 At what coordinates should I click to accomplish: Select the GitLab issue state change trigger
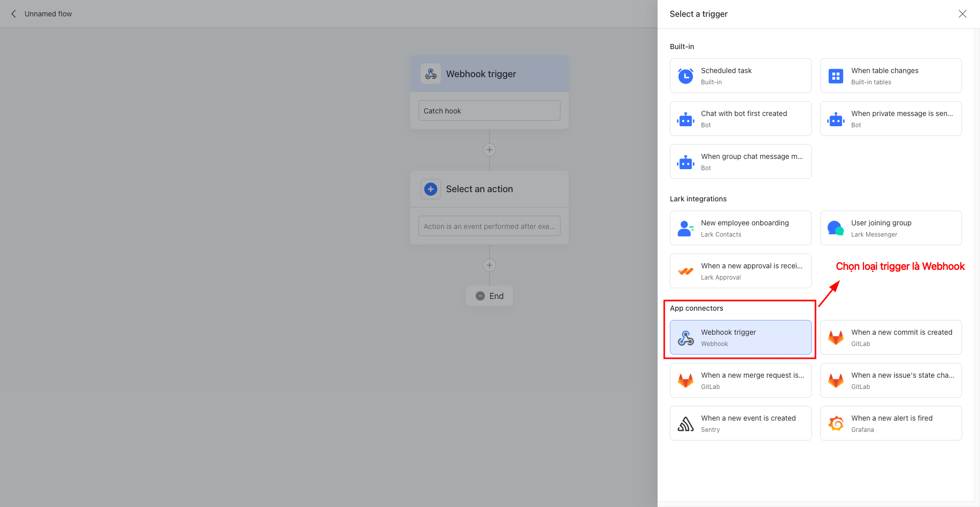(890, 380)
